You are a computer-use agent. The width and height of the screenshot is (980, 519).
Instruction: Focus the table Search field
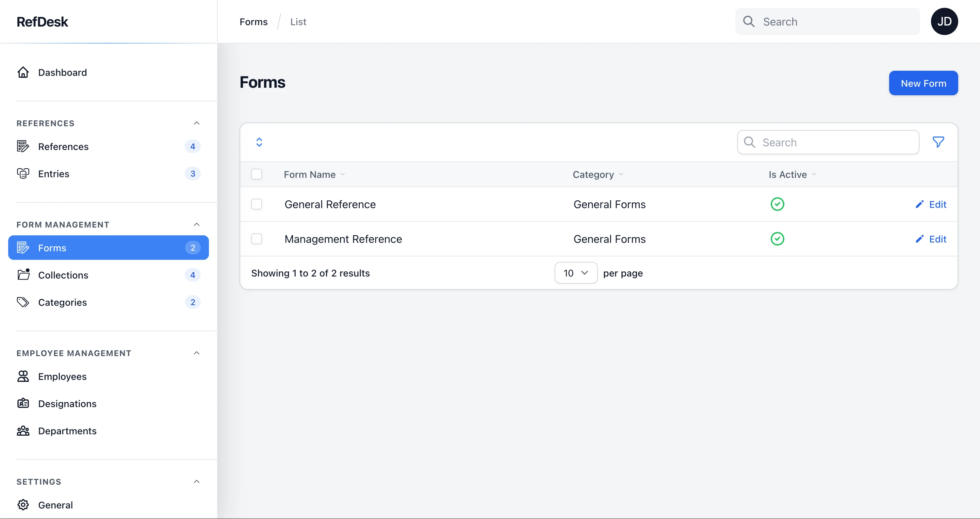click(x=828, y=142)
